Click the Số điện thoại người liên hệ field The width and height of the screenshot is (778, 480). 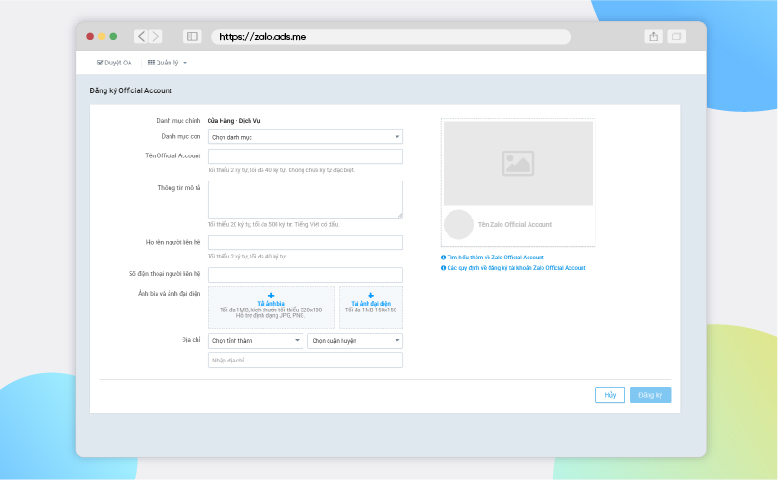[x=305, y=274]
